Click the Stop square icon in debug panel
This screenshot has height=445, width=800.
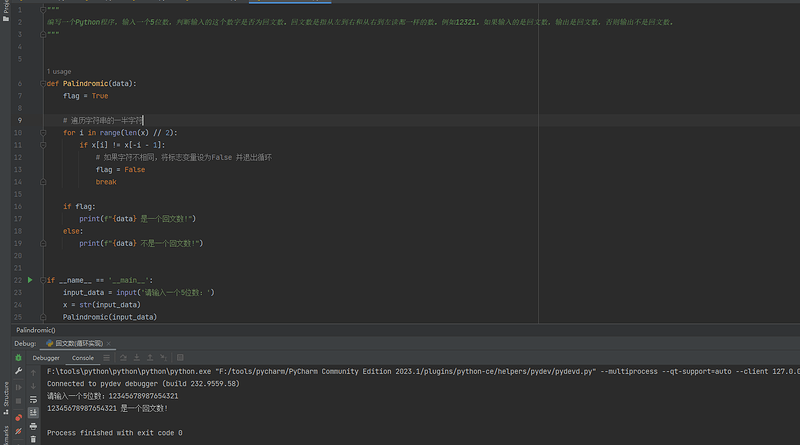[18, 401]
